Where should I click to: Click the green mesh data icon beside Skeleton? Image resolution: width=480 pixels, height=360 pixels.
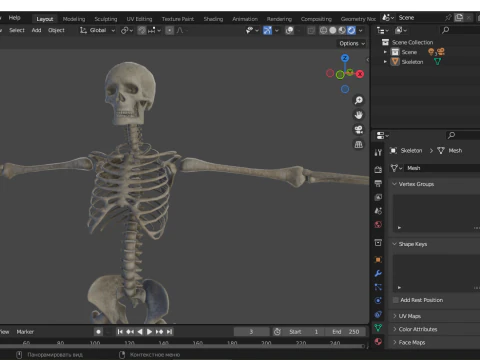coord(437,62)
